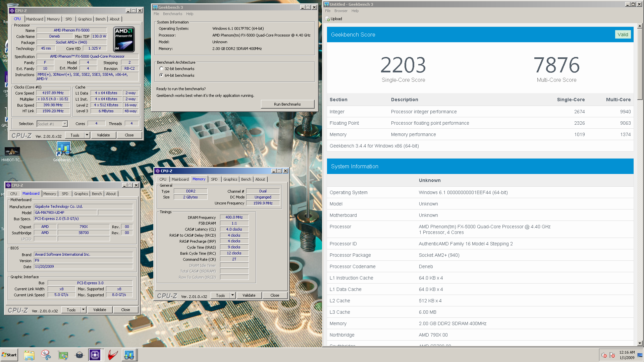
Task: Open the Benchmarks menu
Action: [x=172, y=14]
